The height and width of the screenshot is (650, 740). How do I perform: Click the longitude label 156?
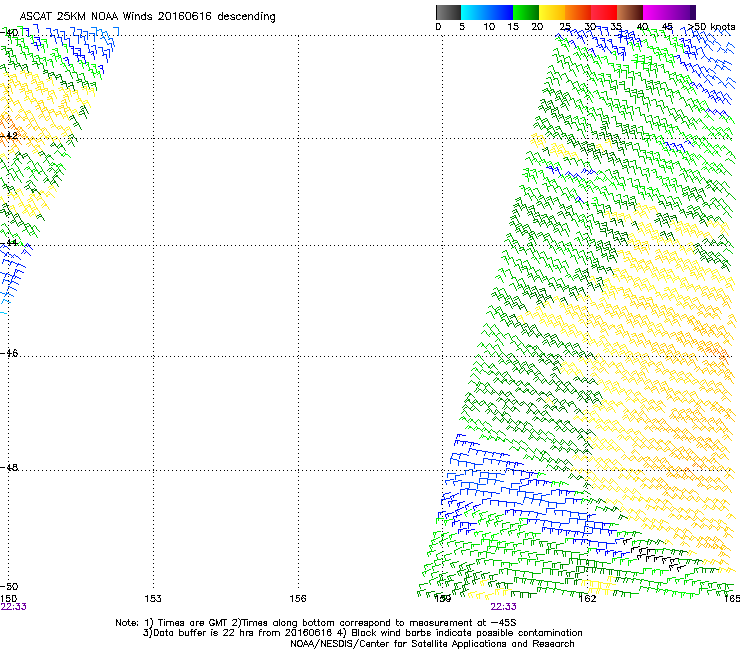298,599
